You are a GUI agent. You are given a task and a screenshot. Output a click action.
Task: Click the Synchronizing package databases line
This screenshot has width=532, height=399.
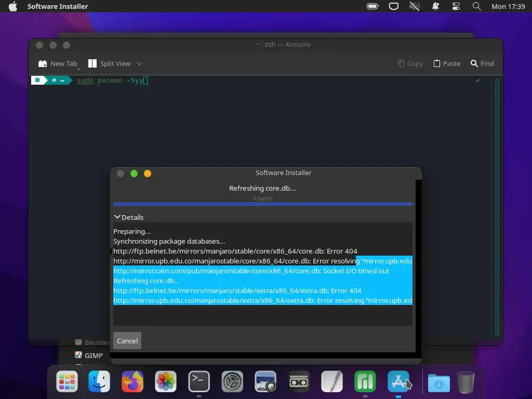(x=169, y=241)
